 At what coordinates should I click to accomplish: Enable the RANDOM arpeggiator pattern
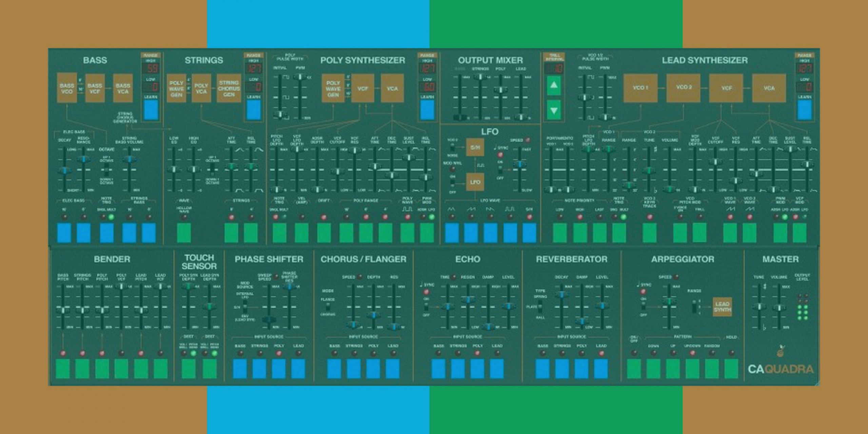[712, 368]
